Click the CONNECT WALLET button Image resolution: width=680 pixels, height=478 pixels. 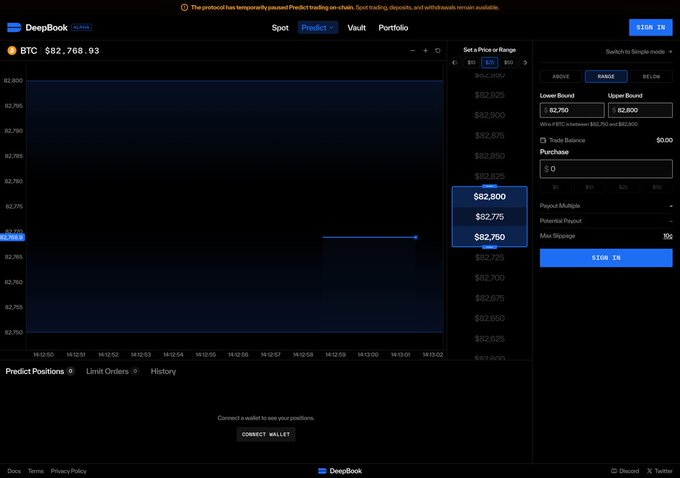pos(266,434)
